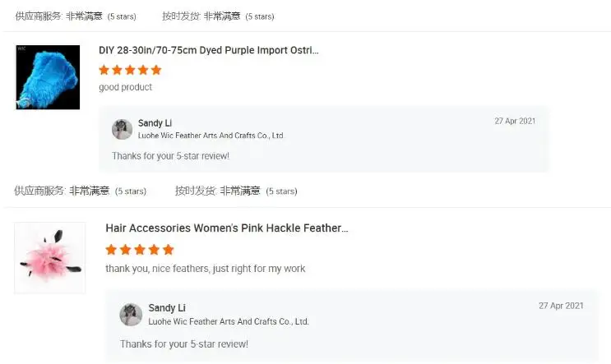Open the DIY Dyed Purple Ostrich product title

(x=208, y=51)
